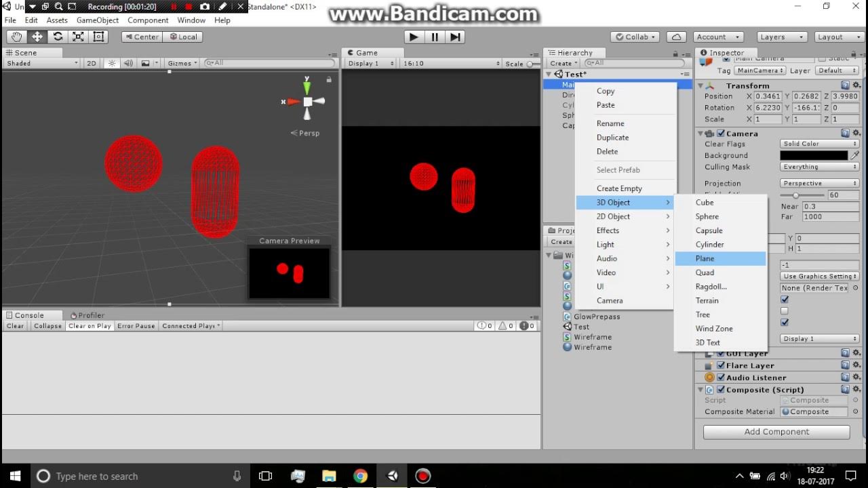Viewport: 868px width, 488px height.
Task: Open Camera component help icon
Action: (845, 134)
